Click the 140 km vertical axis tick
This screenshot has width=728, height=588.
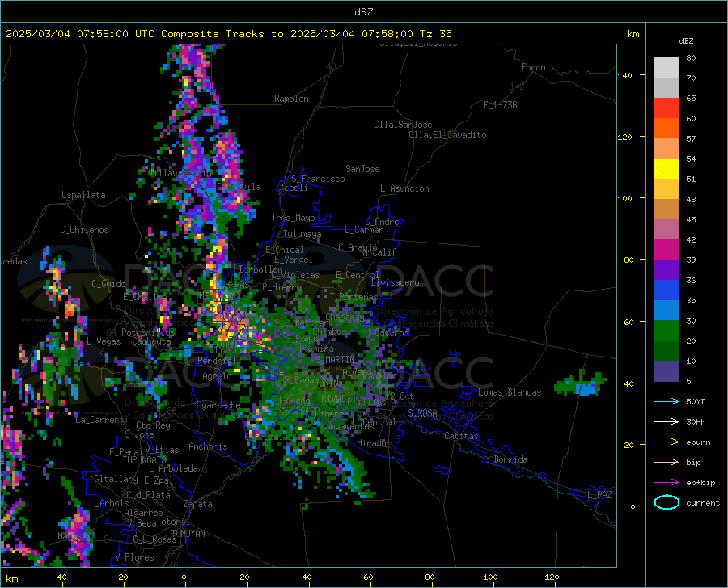(x=625, y=76)
